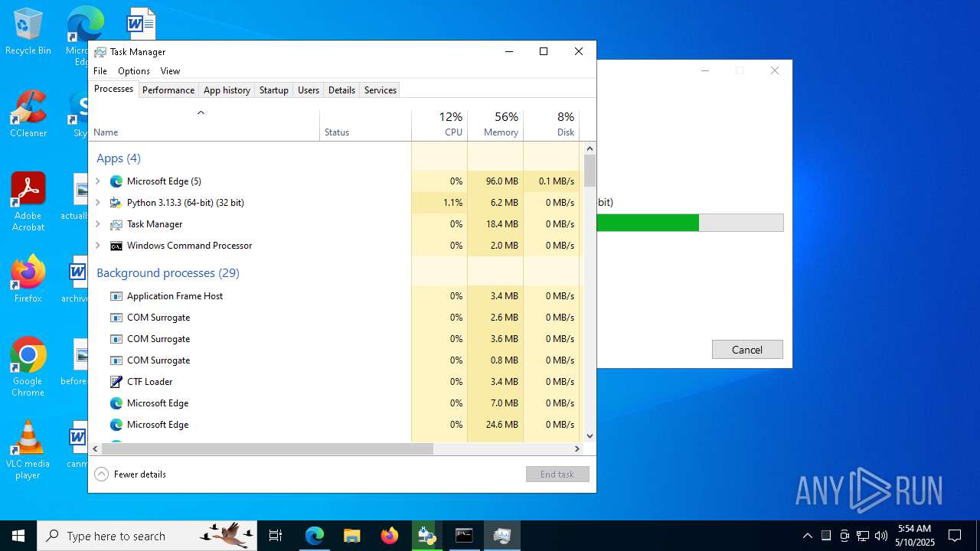
Task: Open the Word document icon at top of desktop
Action: pyautogui.click(x=141, y=24)
